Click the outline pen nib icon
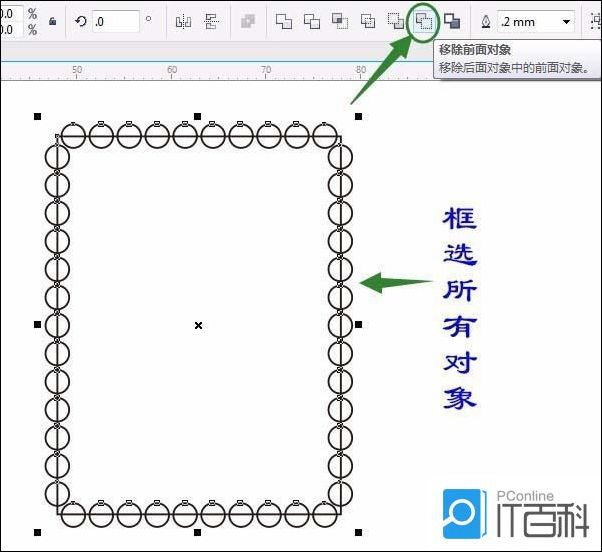 point(486,21)
